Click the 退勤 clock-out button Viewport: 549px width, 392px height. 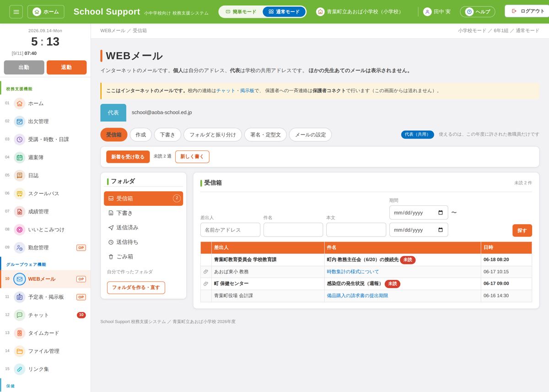coord(66,67)
